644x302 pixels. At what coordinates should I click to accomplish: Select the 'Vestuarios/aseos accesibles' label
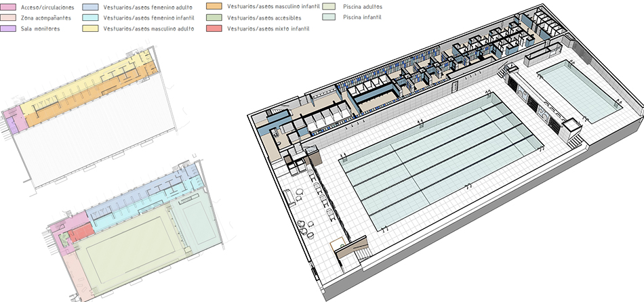(264, 18)
